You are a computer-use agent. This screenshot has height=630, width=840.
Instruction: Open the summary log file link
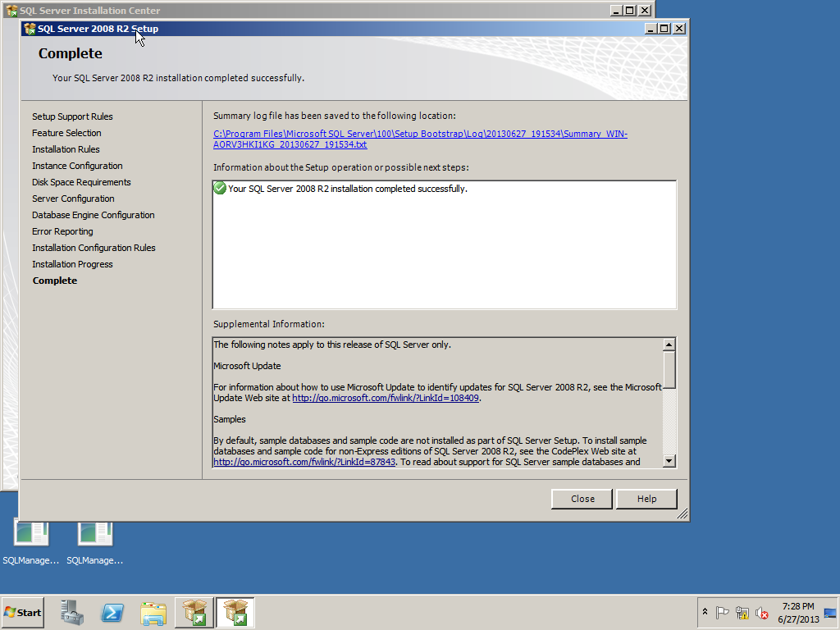(420, 139)
